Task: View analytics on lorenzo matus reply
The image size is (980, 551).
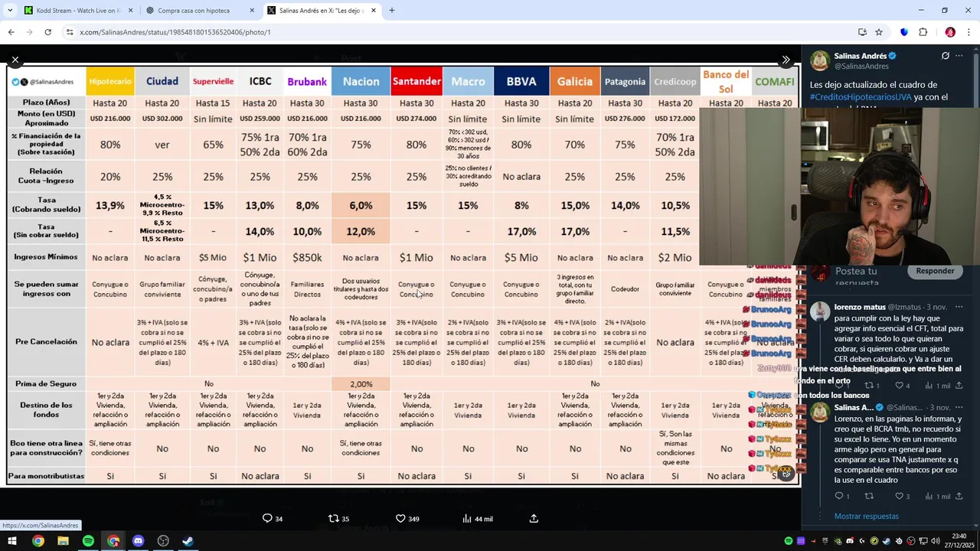Action: coord(938,386)
